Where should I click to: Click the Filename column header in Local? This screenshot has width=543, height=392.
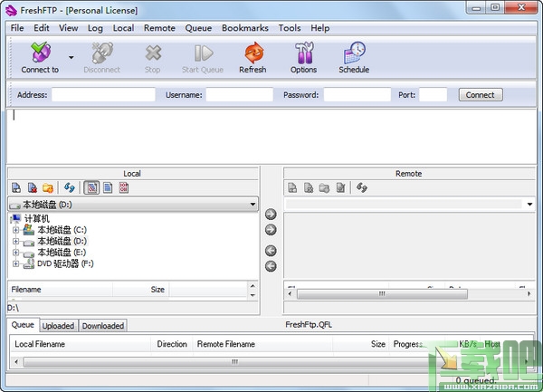61,290
